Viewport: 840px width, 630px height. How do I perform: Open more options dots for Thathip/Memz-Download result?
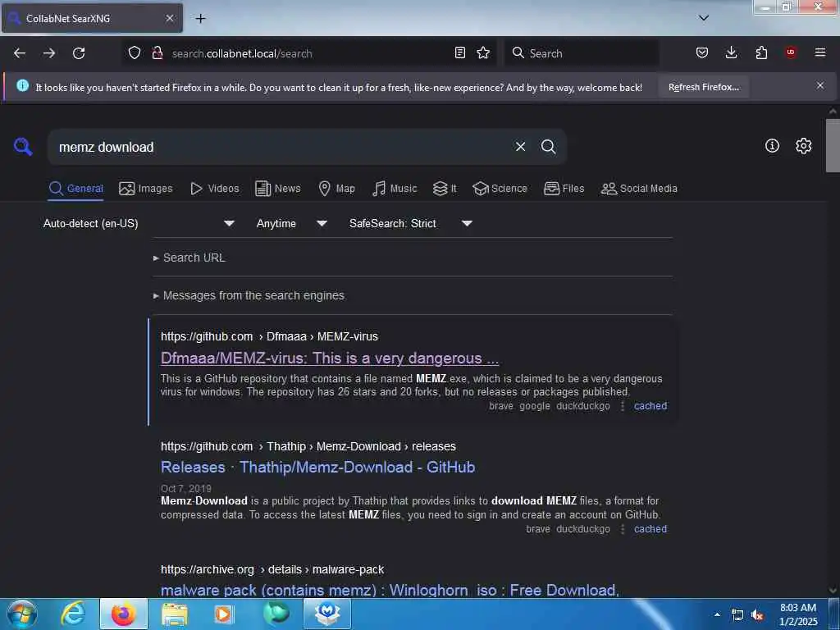622,529
